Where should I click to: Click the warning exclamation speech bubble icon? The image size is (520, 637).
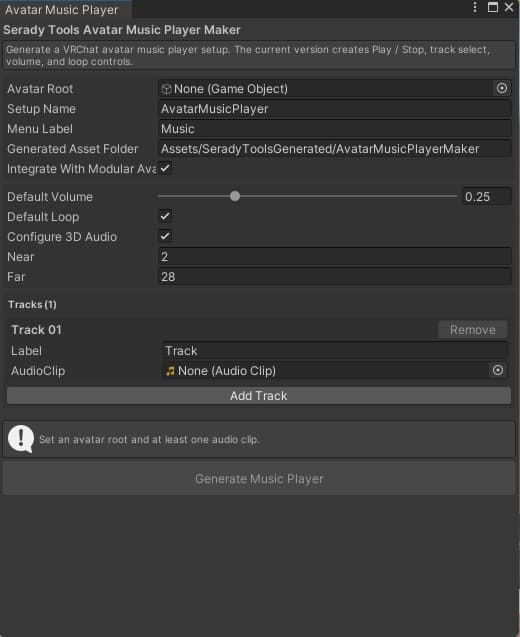(x=21, y=439)
